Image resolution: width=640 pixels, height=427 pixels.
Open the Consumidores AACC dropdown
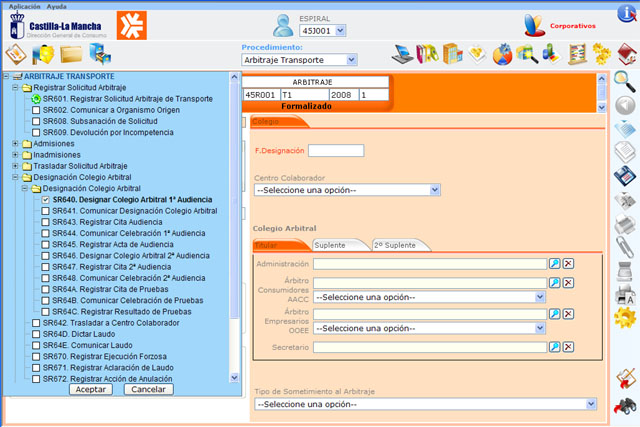pos(540,297)
